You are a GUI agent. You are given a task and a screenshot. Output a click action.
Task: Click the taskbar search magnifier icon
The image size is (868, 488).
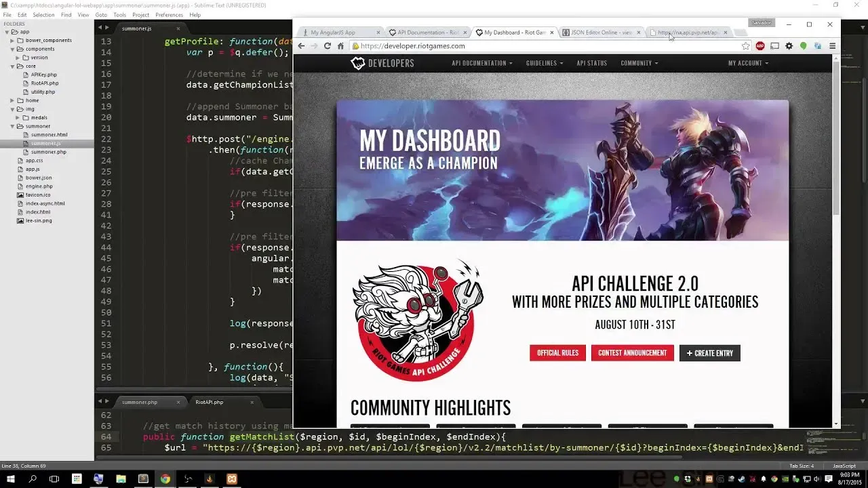click(x=33, y=479)
